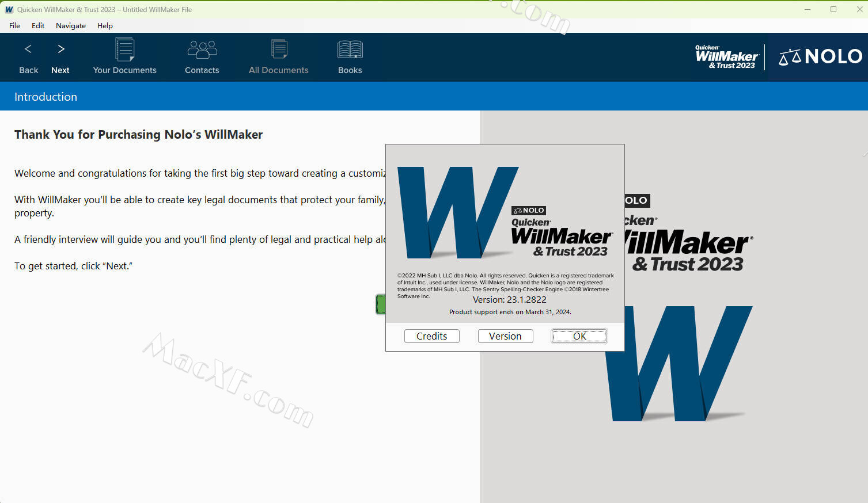Open the Help menu
The height and width of the screenshot is (503, 868).
tap(105, 25)
